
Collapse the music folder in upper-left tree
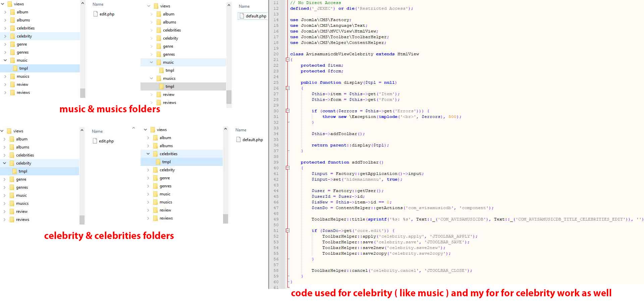5,60
